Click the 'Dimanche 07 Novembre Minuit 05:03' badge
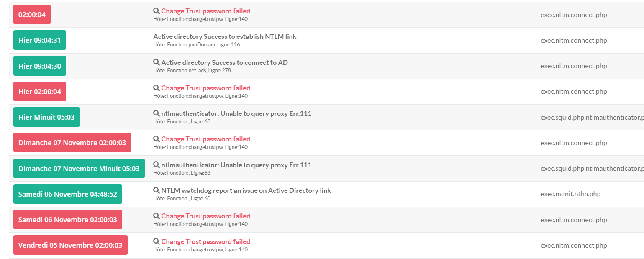 [x=79, y=169]
